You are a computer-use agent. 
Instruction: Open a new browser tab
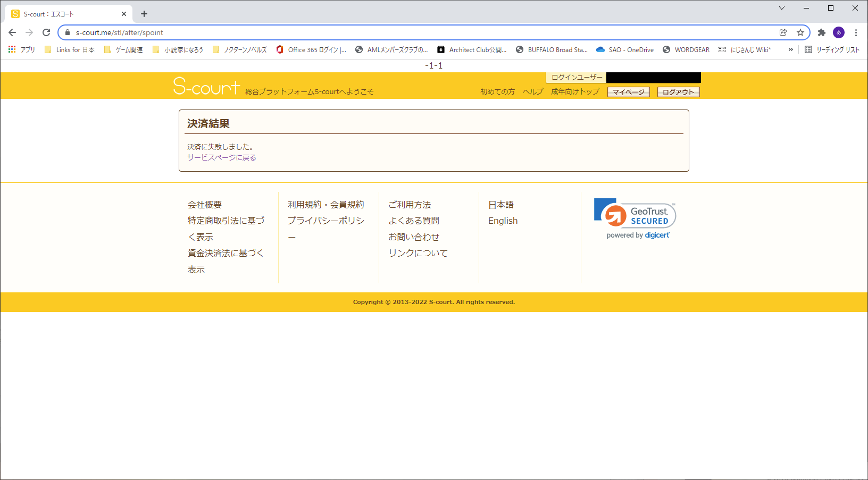144,14
